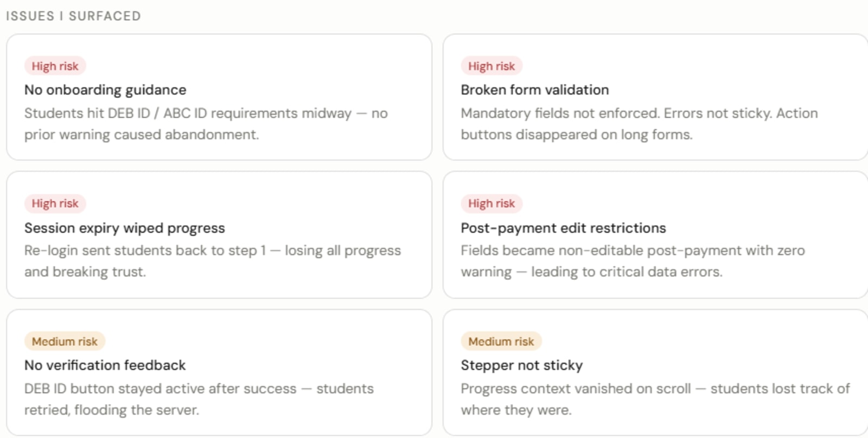The image size is (868, 438).
Task: Click the 'ISSUES I SURFACED' section header
Action: coord(73,16)
